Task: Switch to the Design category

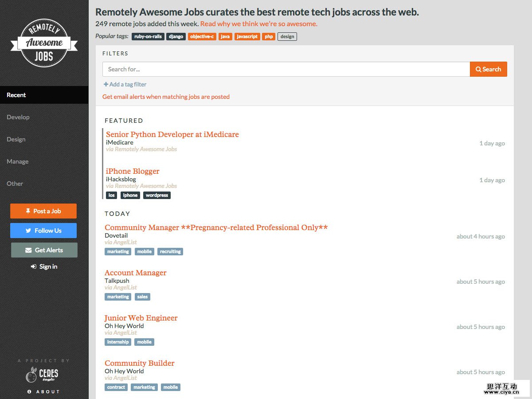Action: pos(16,139)
